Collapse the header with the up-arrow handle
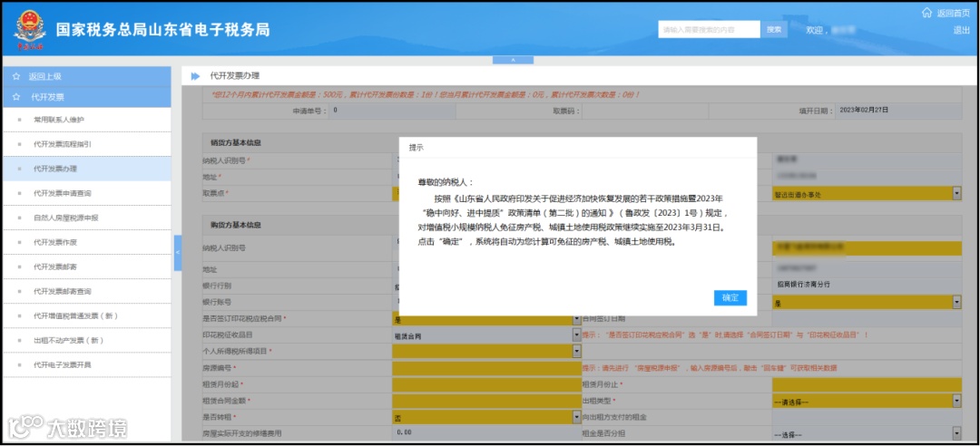Image resolution: width=980 pixels, height=446 pixels. pos(513,60)
